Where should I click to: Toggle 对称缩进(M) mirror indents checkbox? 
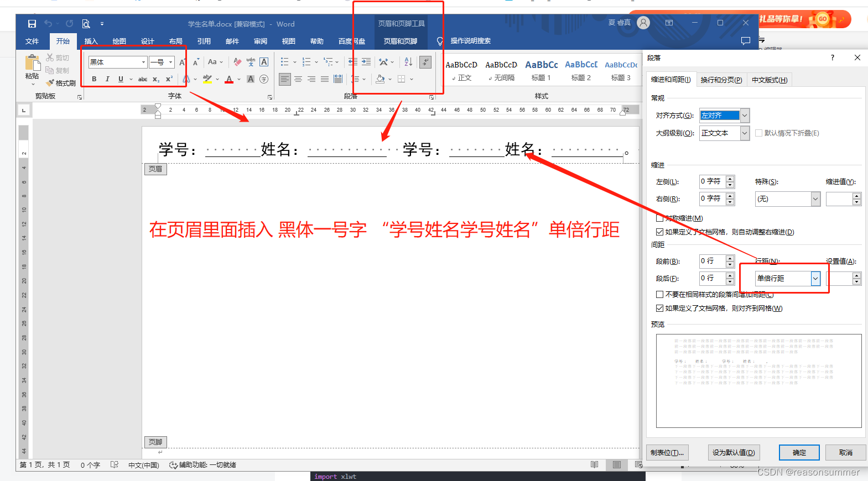tap(660, 218)
